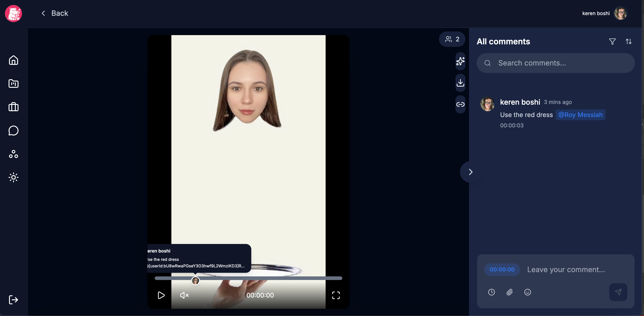Click the comment avatar marker on timeline
Viewport: 644px width, 316px height.
[195, 281]
